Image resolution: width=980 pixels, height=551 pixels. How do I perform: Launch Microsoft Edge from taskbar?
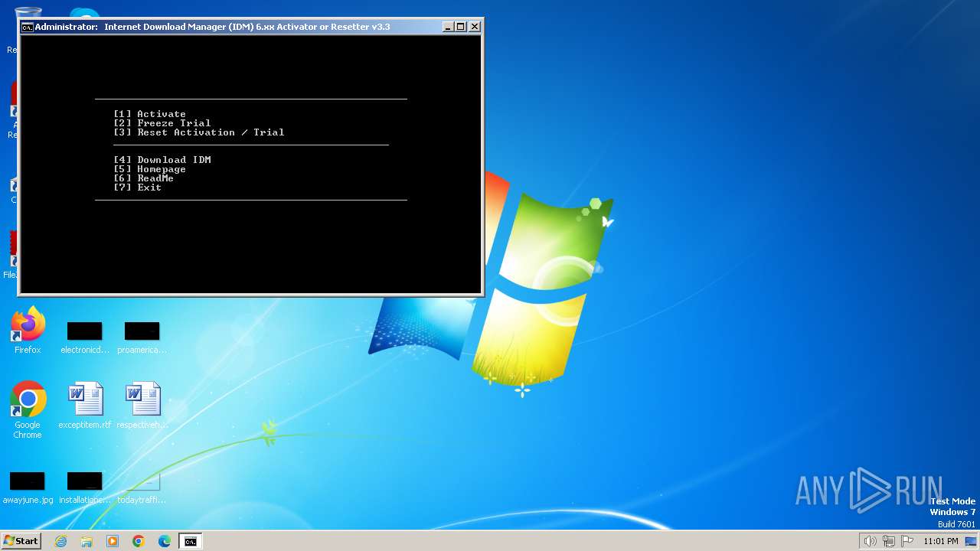click(x=165, y=541)
